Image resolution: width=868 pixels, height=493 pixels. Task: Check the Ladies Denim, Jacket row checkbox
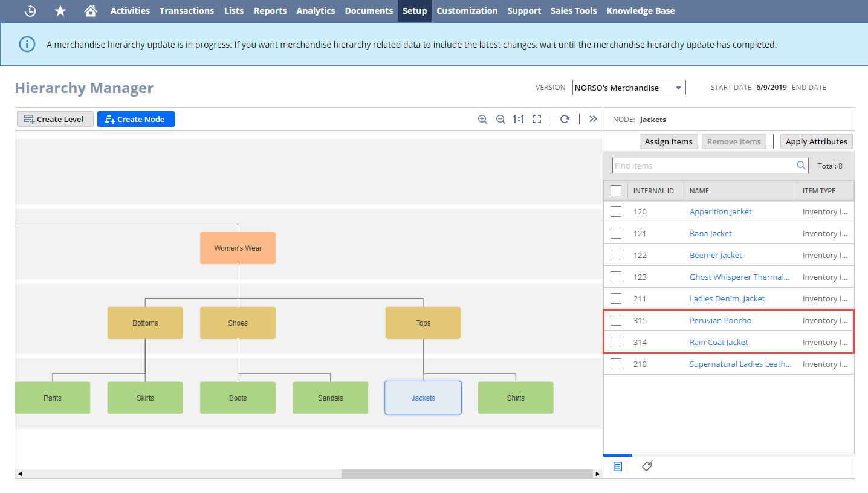[x=616, y=298]
